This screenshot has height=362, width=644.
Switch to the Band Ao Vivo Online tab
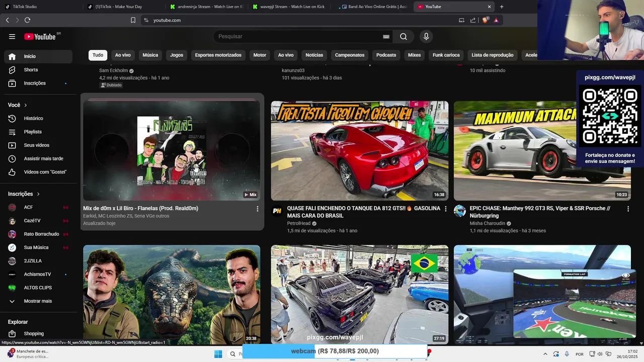pyautogui.click(x=372, y=7)
